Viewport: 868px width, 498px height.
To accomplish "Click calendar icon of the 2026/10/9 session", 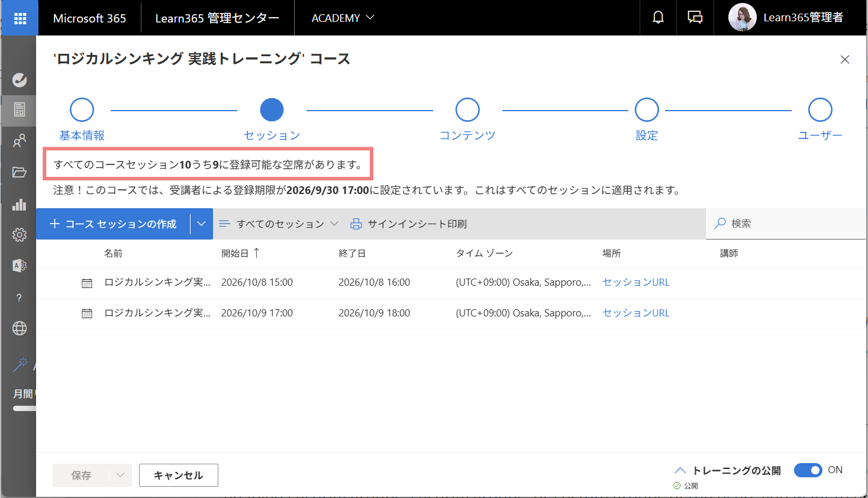I will coord(87,313).
